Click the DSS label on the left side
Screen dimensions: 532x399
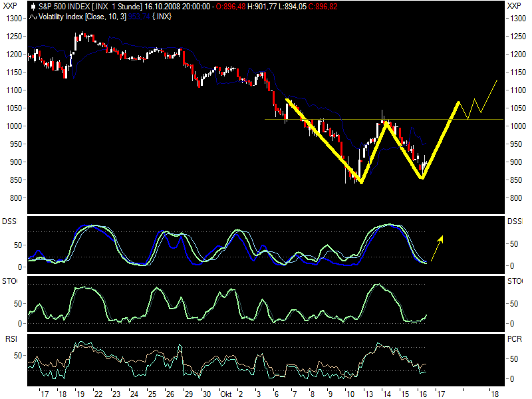tap(9, 221)
